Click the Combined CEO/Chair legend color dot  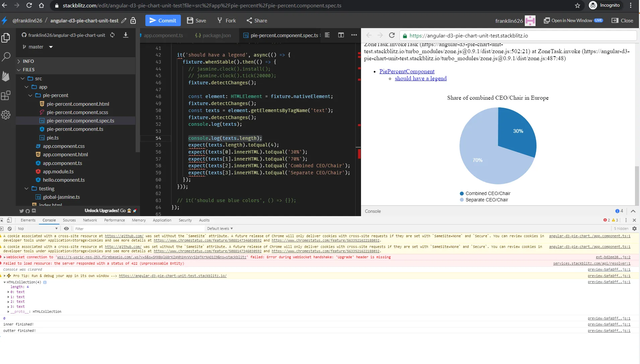coord(462,194)
